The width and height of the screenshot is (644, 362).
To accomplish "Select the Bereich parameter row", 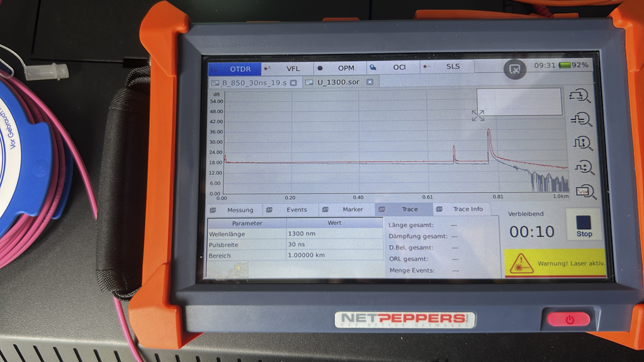I will point(295,255).
